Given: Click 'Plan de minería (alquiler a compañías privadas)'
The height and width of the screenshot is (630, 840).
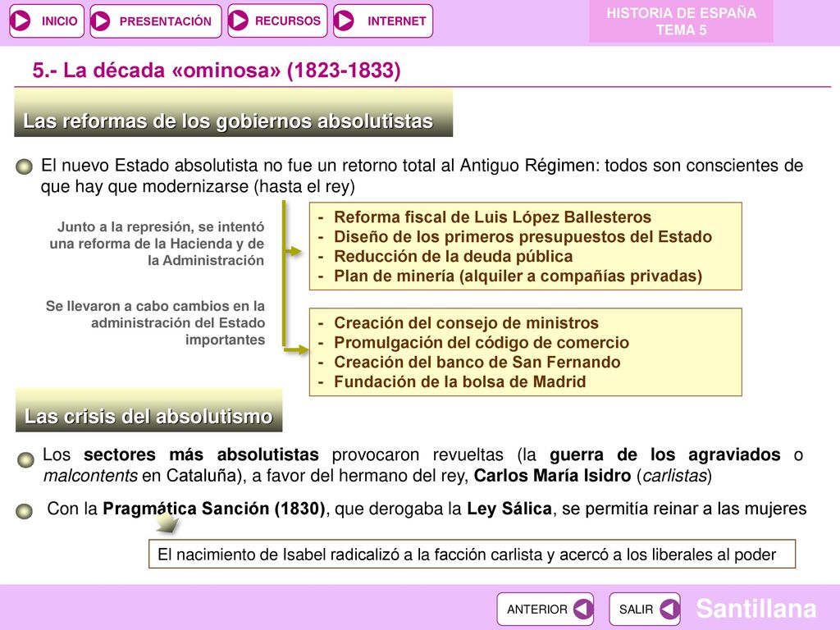Looking at the screenshot, I should 518,276.
